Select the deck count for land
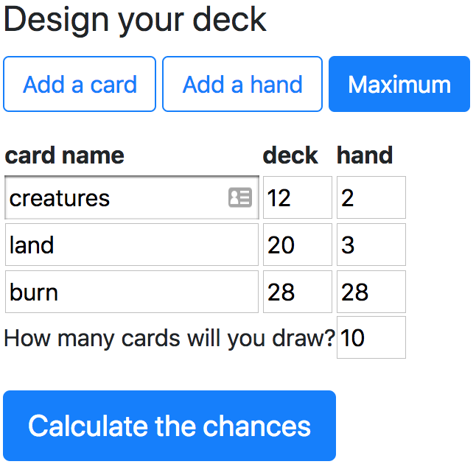 [297, 245]
